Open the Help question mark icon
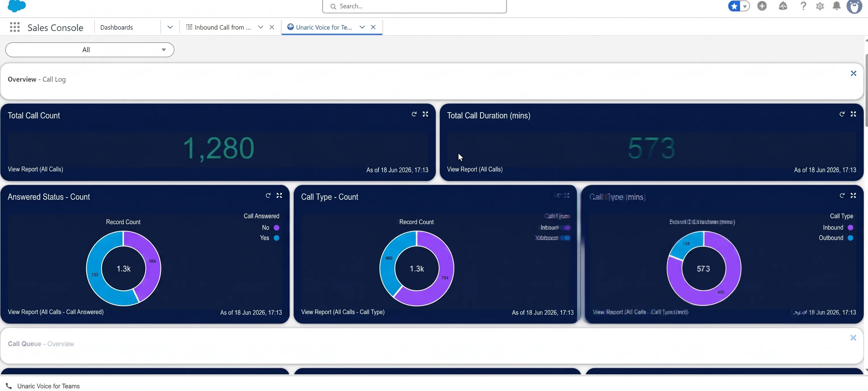Viewport: 868px width, 391px height. [x=803, y=6]
